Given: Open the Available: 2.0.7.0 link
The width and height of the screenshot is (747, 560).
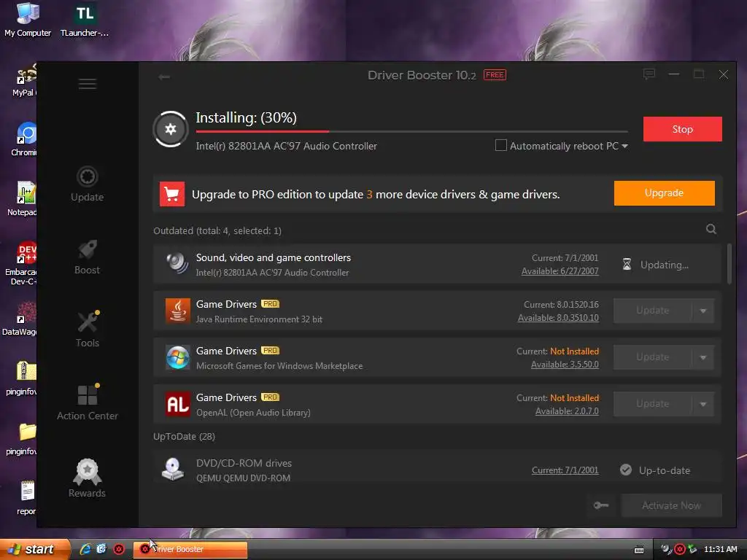Looking at the screenshot, I should pyautogui.click(x=567, y=411).
